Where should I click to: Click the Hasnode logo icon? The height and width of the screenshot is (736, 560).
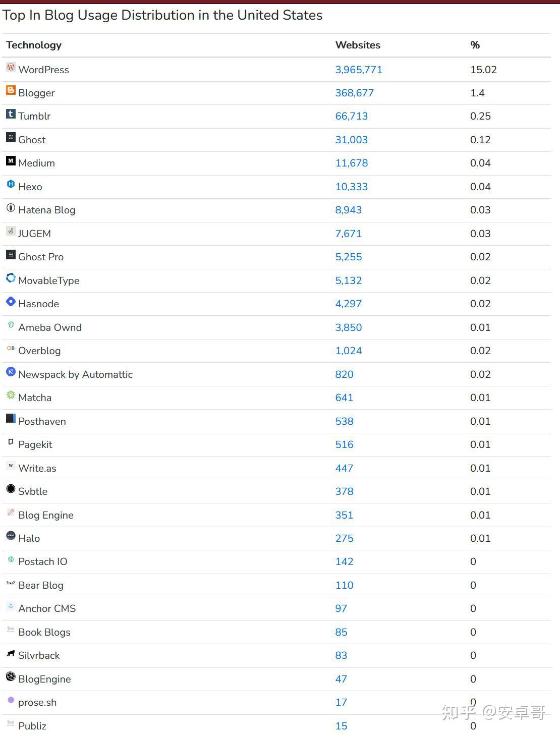[x=11, y=302]
